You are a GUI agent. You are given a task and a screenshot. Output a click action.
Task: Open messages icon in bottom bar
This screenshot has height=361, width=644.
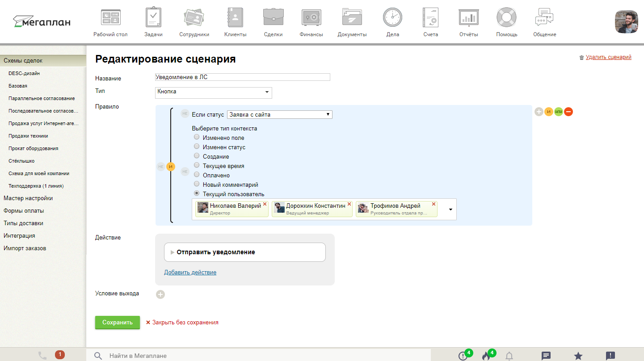tap(546, 356)
